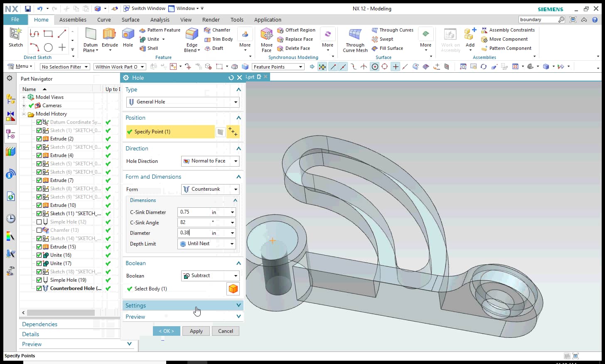Toggle the Unite (16) checkbox

coord(39,255)
